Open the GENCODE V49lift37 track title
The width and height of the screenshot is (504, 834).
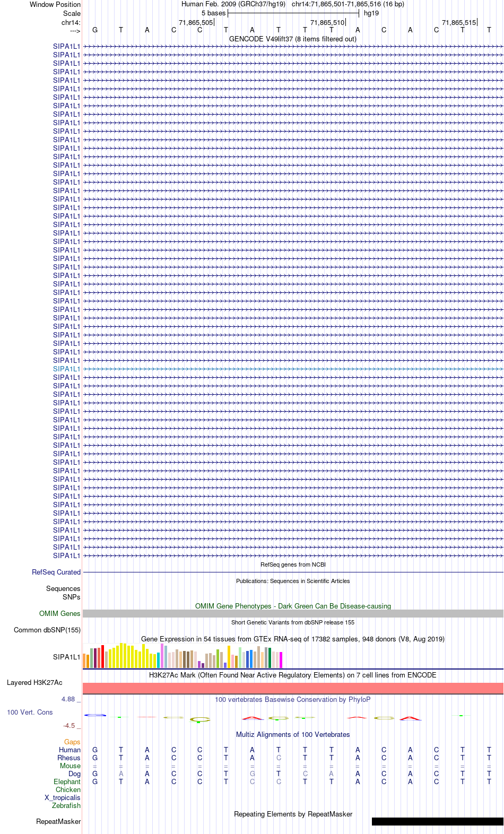point(293,39)
